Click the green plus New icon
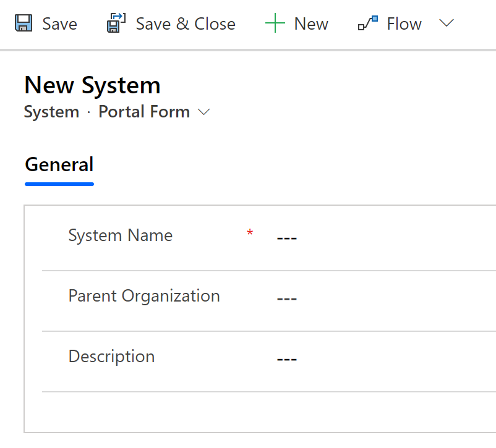This screenshot has width=496, height=448. 275,23
